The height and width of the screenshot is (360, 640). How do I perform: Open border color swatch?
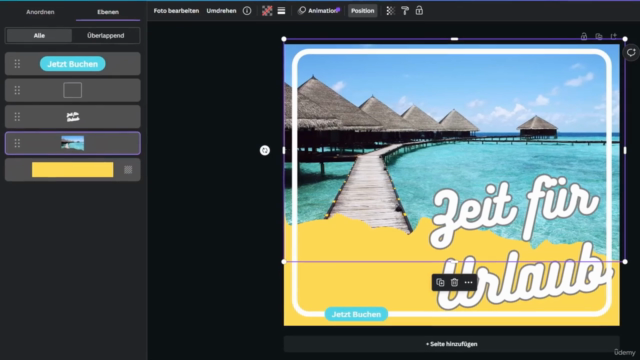267,11
